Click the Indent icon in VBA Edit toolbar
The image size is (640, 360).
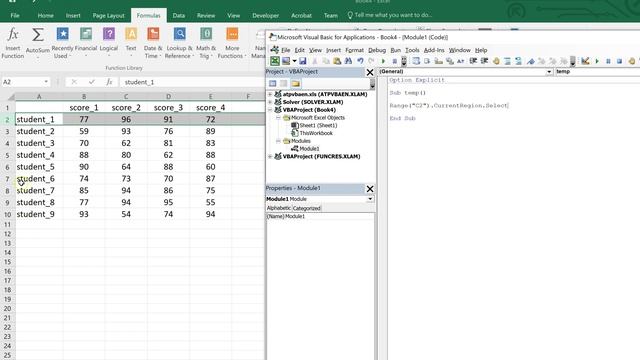tap(473, 61)
